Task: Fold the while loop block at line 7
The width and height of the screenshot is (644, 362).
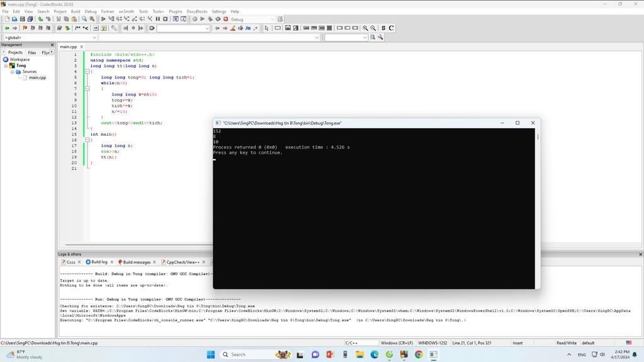Action: (87, 89)
